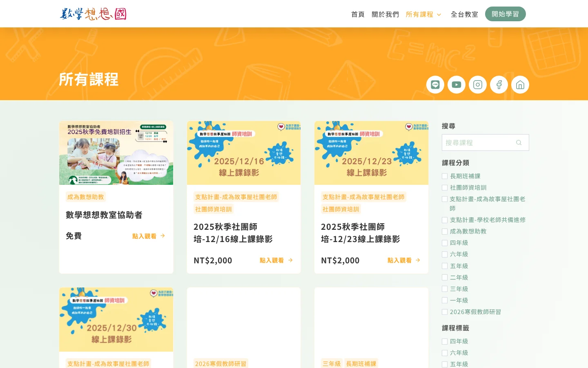
Task: Click the 數學想想國 site logo
Action: (x=94, y=13)
